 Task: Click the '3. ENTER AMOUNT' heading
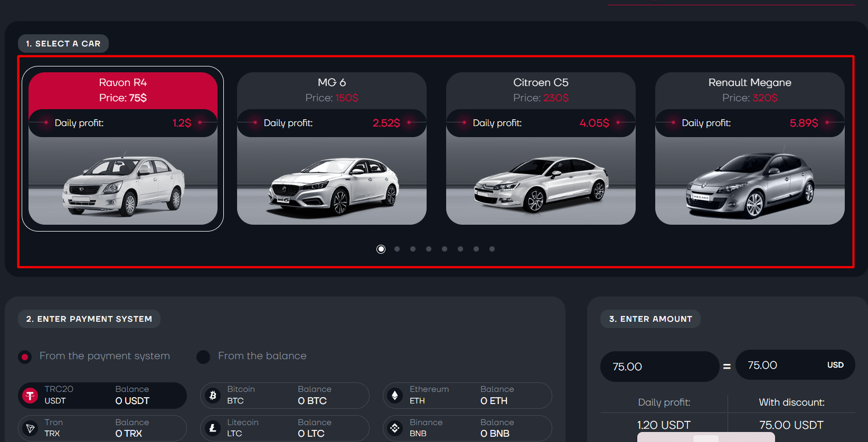click(x=650, y=319)
